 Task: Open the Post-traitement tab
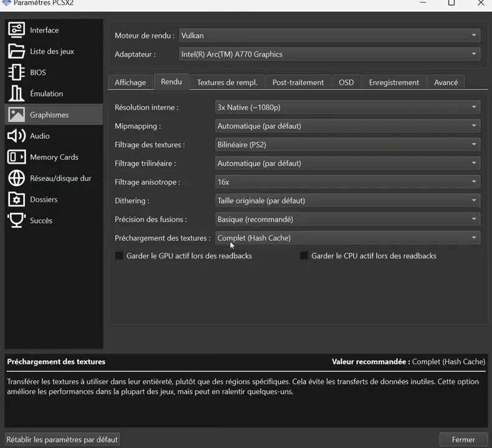(298, 82)
